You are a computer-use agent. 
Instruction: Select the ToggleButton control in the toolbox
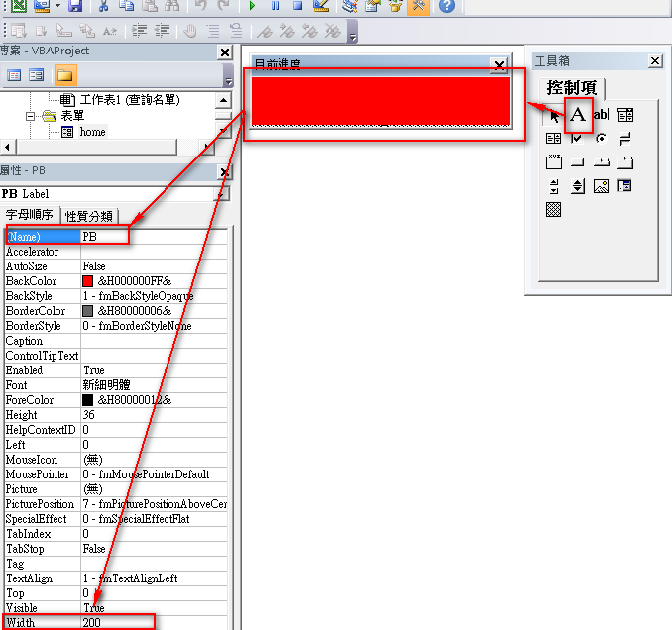(x=625, y=139)
